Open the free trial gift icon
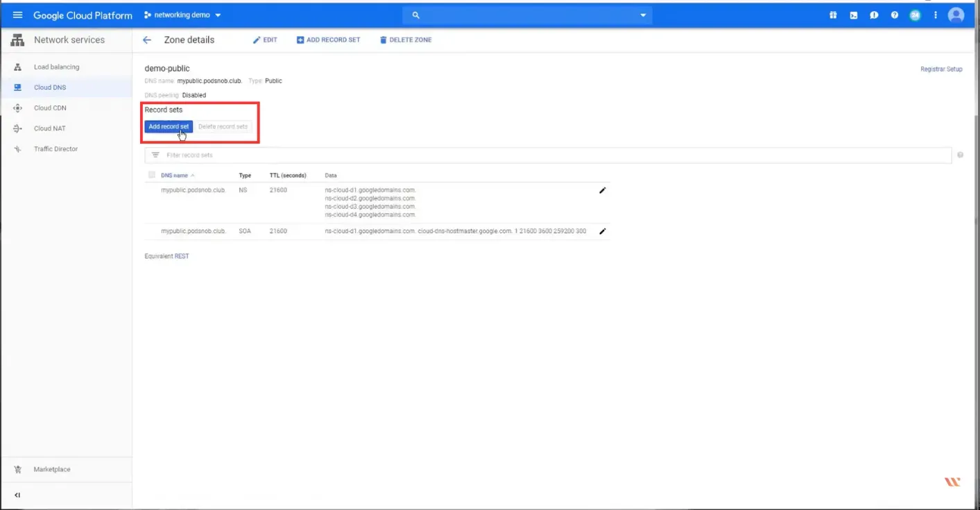The height and width of the screenshot is (510, 980). coord(833,15)
